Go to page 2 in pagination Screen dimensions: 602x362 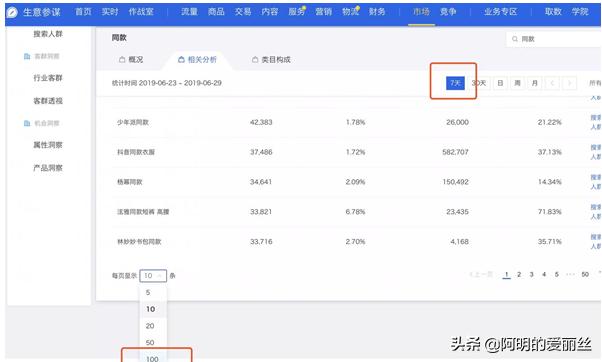click(x=519, y=274)
